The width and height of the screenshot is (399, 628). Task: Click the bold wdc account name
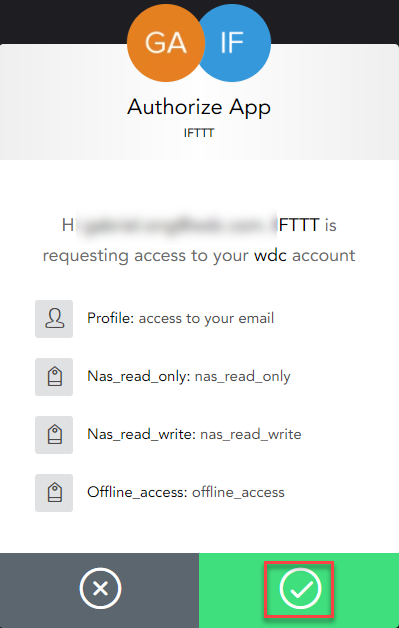(270, 256)
